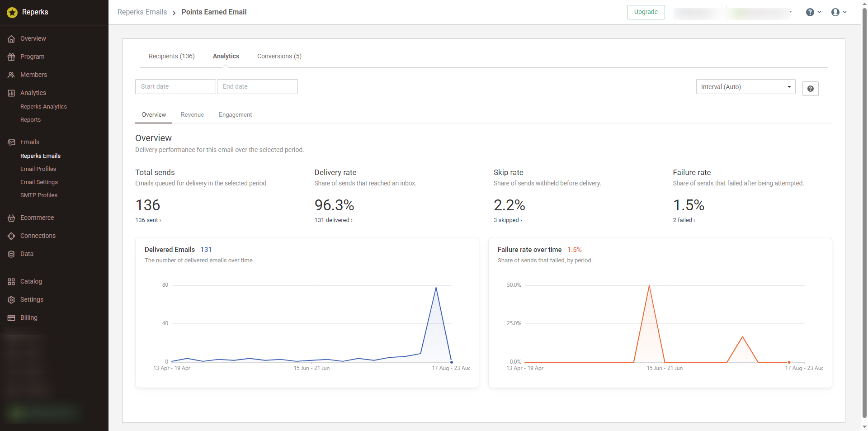Click the Delivered Emails chart end point
This screenshot has width=868, height=431.
click(x=452, y=362)
